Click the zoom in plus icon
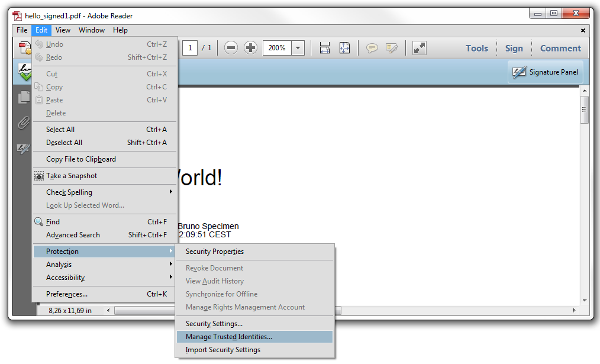Screen dimensions: 600x364 [x=251, y=48]
